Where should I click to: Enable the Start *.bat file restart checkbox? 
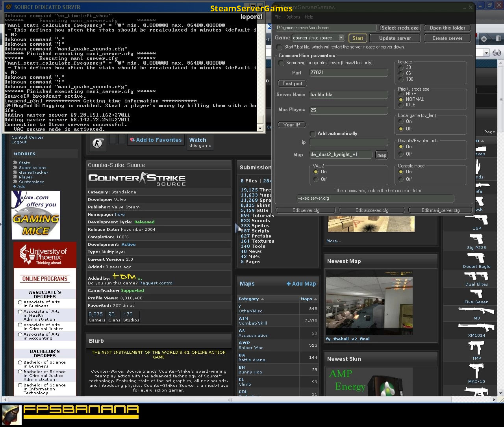(280, 47)
